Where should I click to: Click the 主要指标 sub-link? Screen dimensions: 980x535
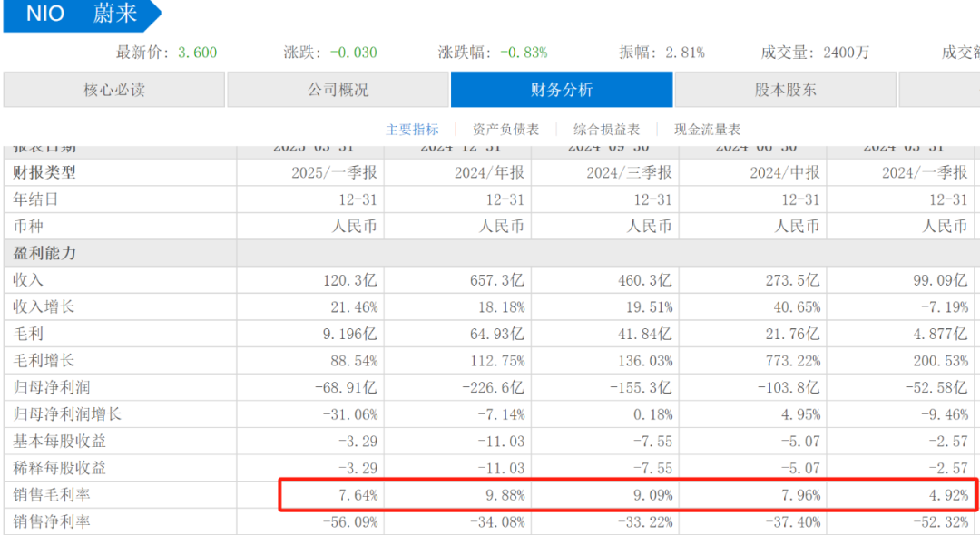(412, 130)
